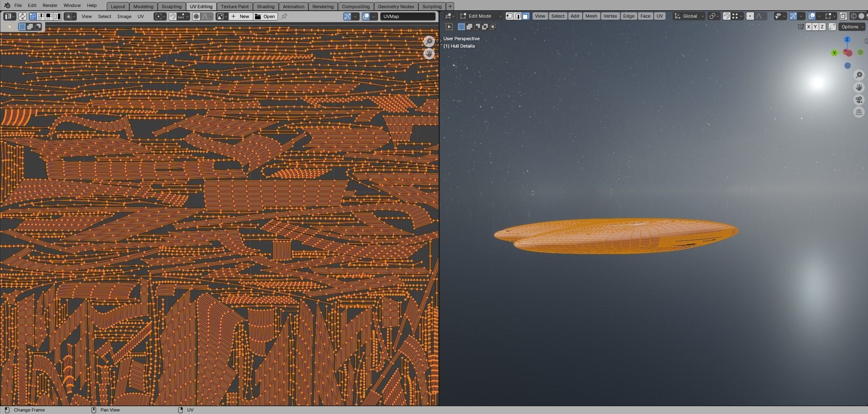The height and width of the screenshot is (414, 868).
Task: Toggle snapping in UV editor
Action: [173, 16]
